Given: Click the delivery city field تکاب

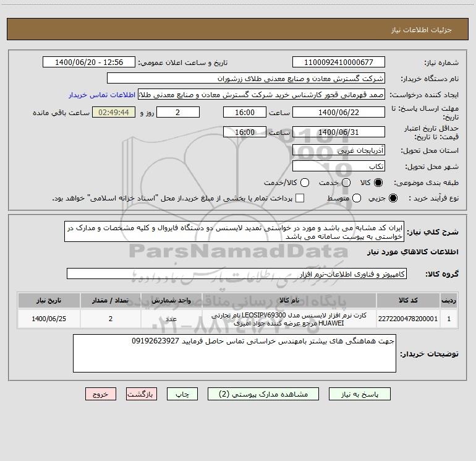Looking at the screenshot, I should (339, 166).
